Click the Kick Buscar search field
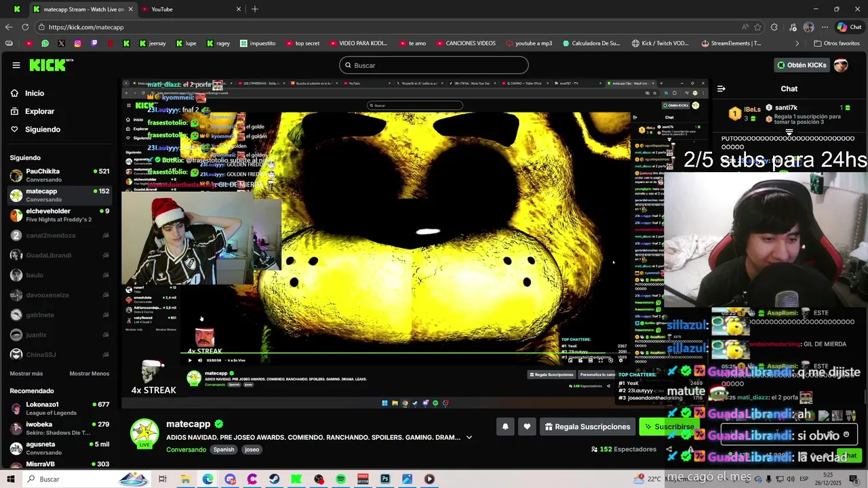 (434, 65)
